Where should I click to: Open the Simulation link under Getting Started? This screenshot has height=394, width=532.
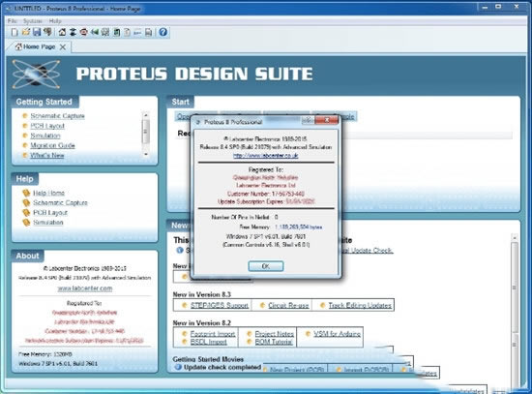pos(45,136)
